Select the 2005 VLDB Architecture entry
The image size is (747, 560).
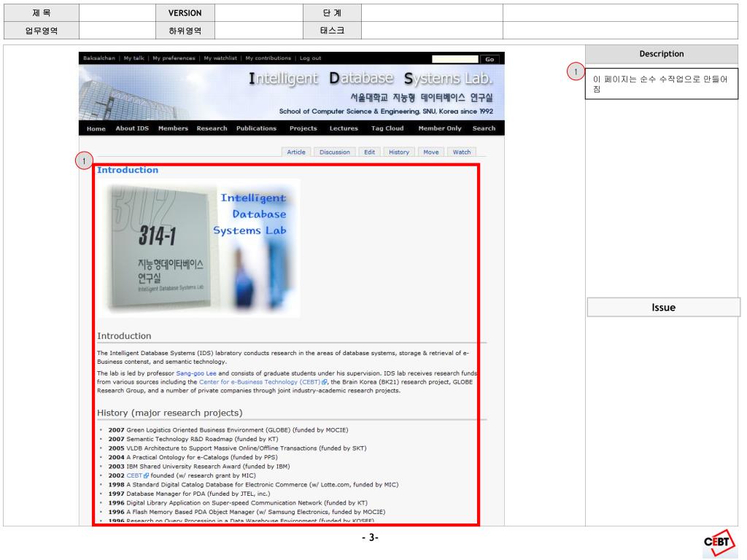[237, 448]
